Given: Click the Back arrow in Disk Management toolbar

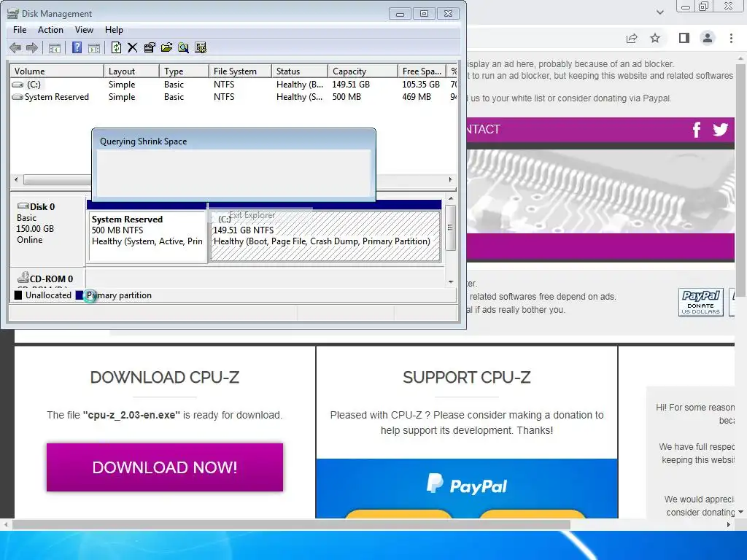Looking at the screenshot, I should (x=15, y=47).
